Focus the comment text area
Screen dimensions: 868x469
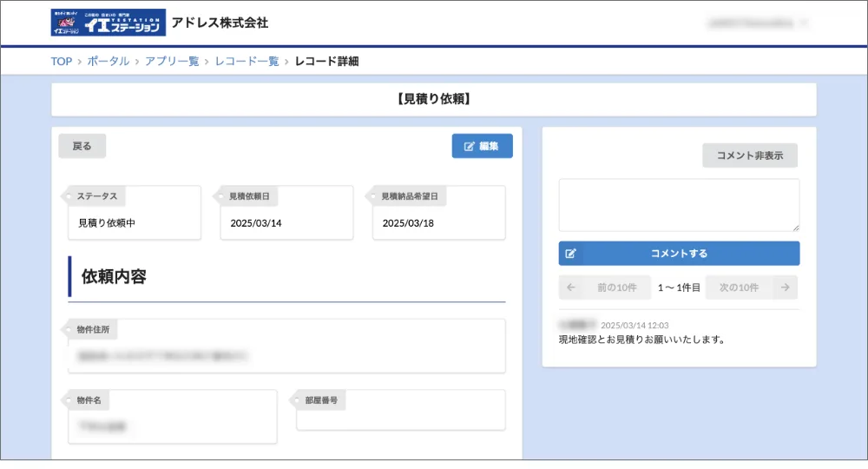tap(680, 205)
